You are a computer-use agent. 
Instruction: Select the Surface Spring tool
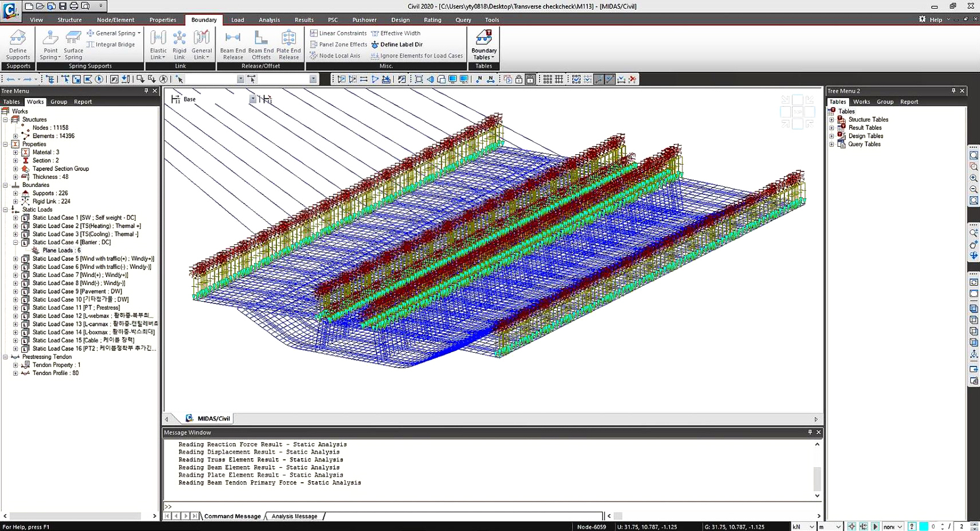pyautogui.click(x=73, y=45)
